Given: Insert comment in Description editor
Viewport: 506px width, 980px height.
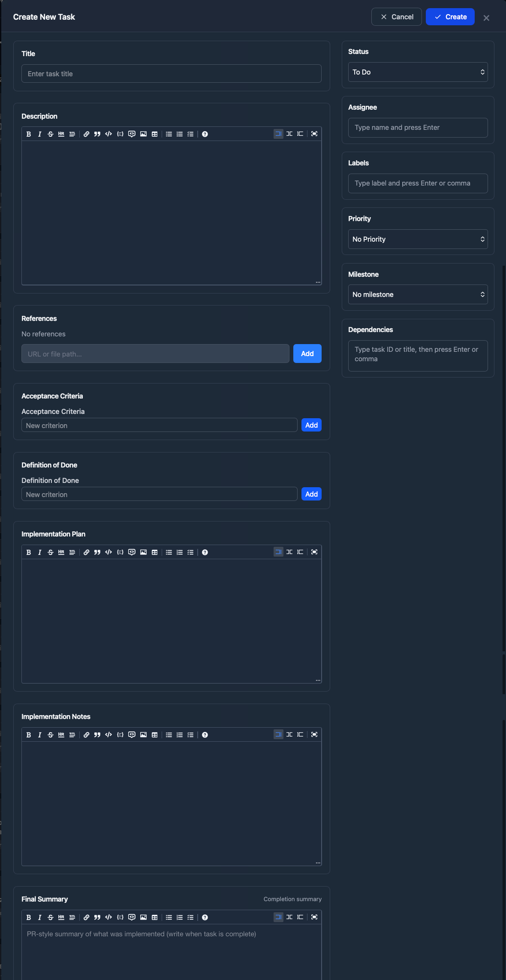Looking at the screenshot, I should pyautogui.click(x=132, y=134).
